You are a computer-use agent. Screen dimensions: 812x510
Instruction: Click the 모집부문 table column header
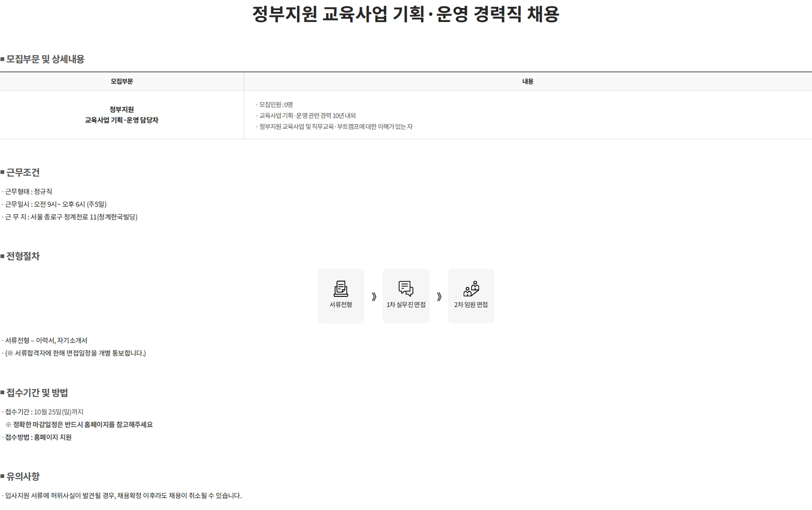[122, 81]
